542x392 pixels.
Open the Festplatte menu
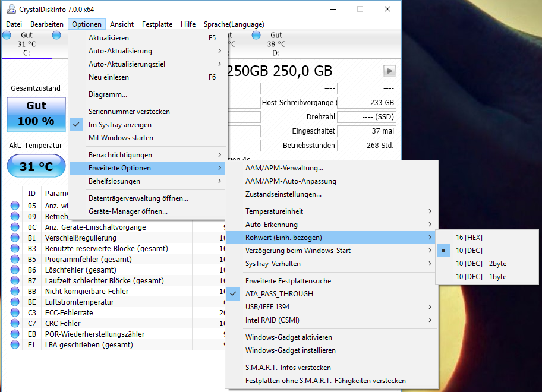coord(157,24)
